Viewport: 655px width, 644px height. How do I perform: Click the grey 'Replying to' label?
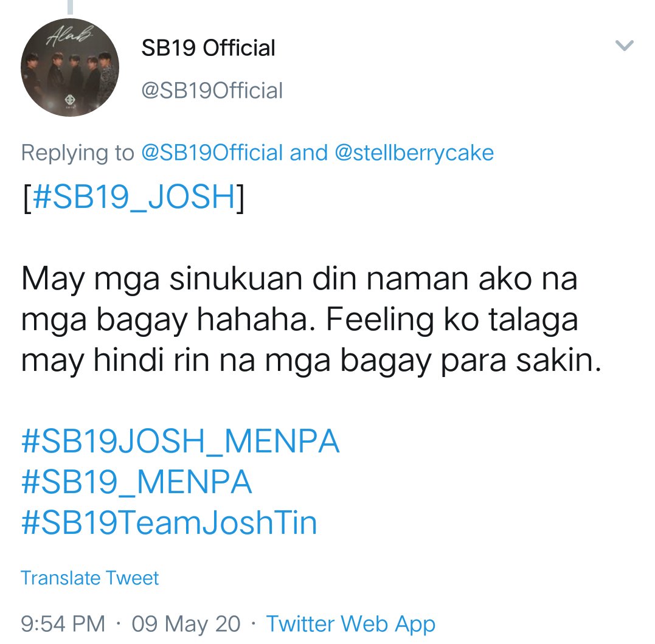[x=78, y=153]
